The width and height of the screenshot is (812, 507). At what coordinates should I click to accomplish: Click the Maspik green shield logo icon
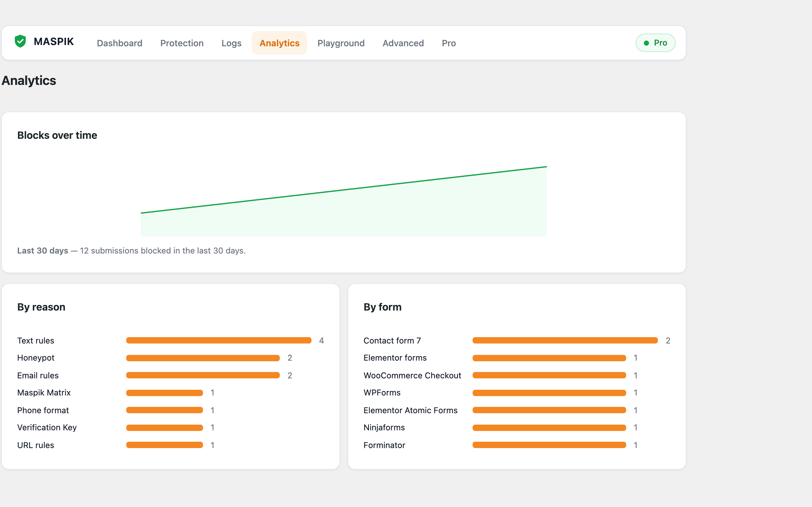pyautogui.click(x=21, y=42)
